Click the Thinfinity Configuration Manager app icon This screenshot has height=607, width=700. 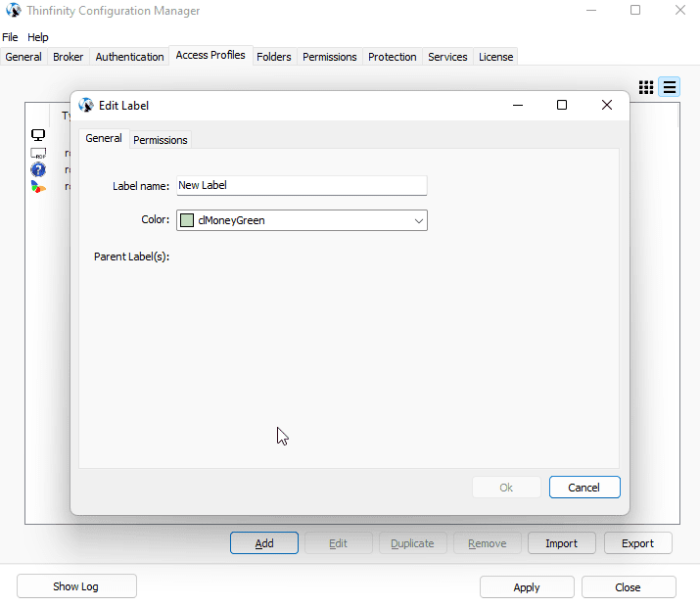coord(14,10)
